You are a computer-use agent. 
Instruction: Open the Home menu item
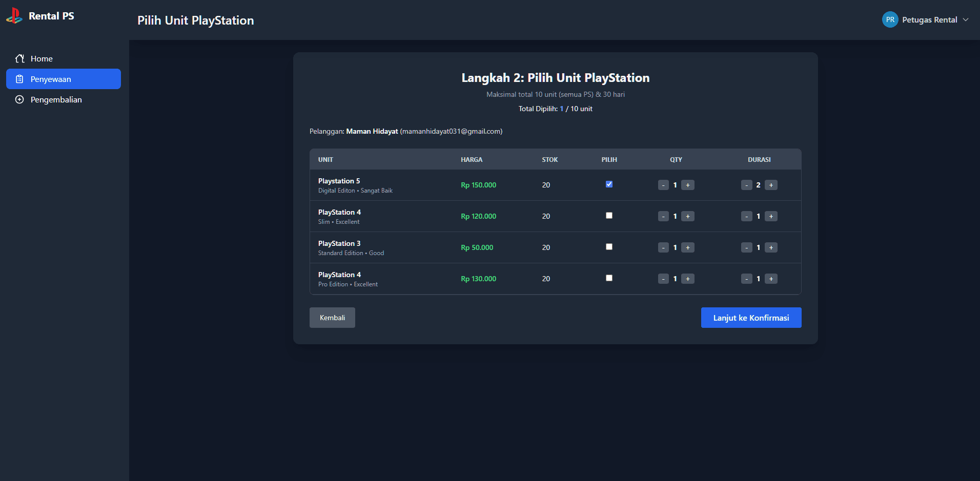[64, 58]
